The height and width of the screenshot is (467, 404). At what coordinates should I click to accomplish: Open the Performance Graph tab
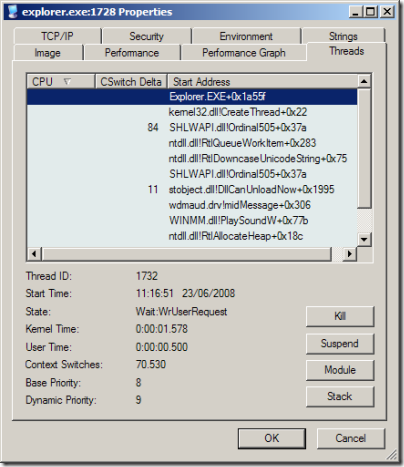coord(244,53)
